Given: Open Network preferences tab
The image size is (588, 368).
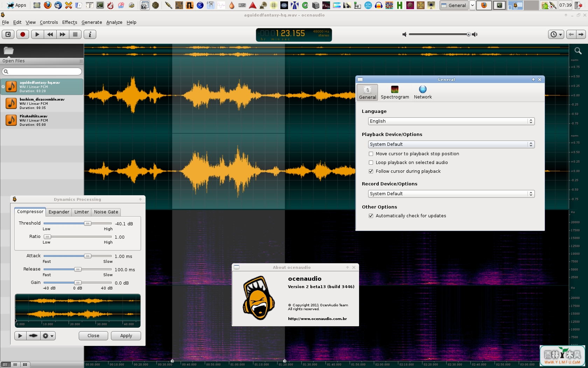Looking at the screenshot, I should coord(423,93).
